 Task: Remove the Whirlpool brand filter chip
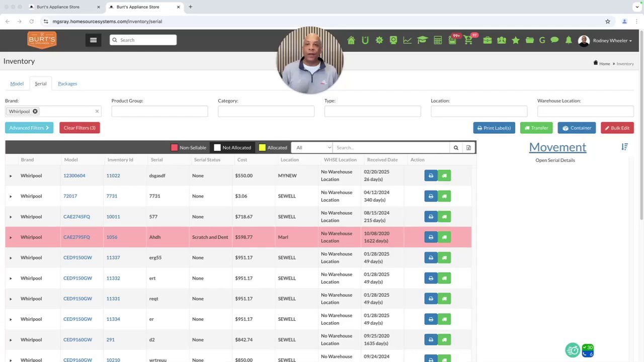click(35, 111)
